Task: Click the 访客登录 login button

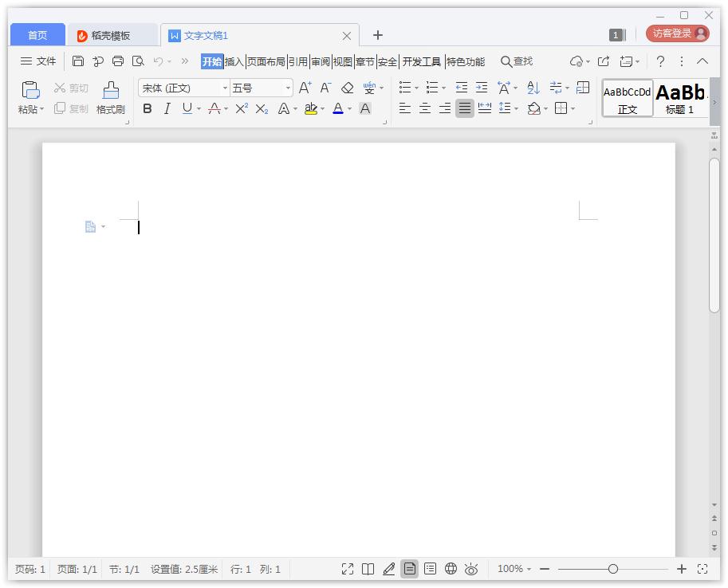Action: tap(677, 33)
